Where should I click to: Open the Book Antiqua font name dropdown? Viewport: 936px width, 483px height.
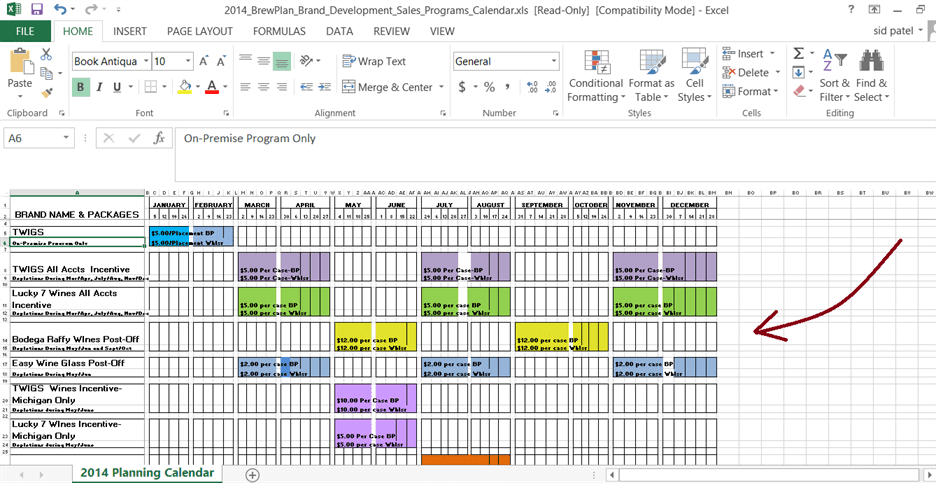coord(146,61)
